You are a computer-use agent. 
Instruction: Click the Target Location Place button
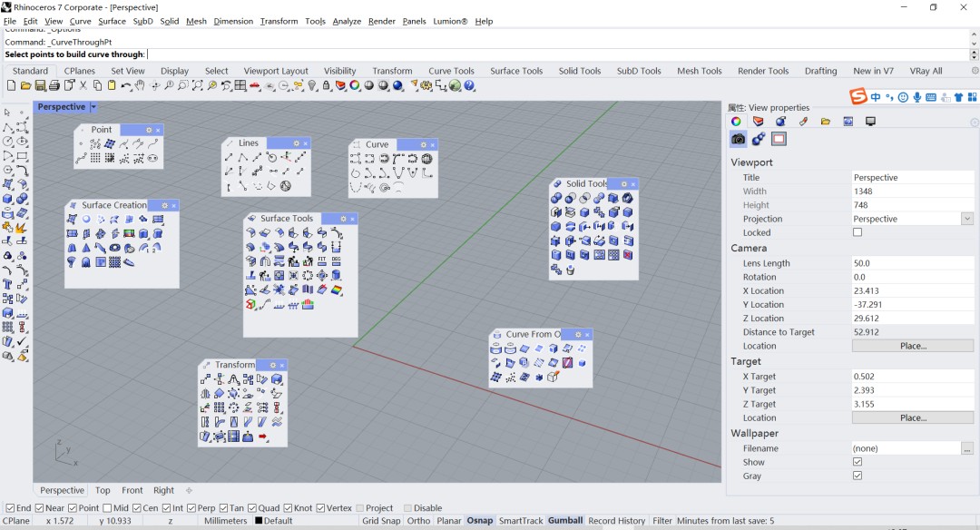pos(913,417)
